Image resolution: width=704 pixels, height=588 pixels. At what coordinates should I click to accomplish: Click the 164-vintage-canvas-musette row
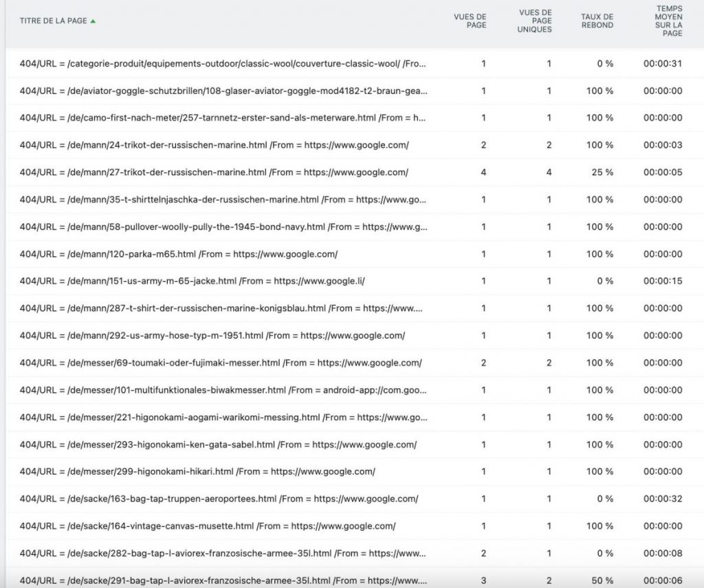pyautogui.click(x=208, y=526)
